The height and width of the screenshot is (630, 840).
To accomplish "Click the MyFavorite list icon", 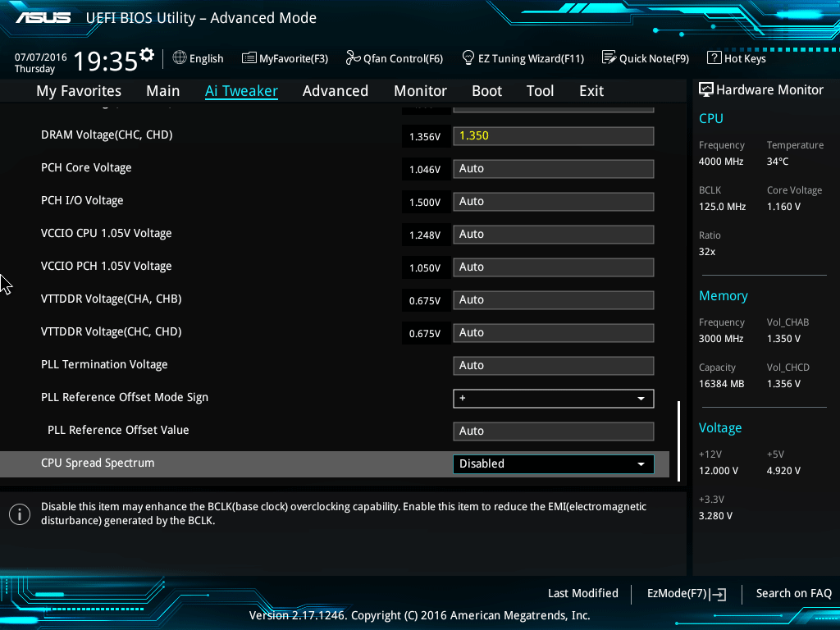I will pyautogui.click(x=249, y=58).
